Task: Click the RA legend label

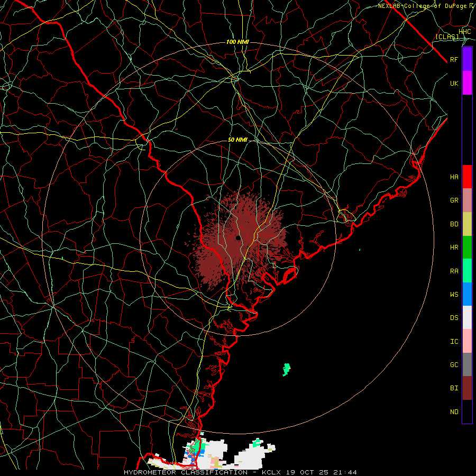Action: point(454,271)
